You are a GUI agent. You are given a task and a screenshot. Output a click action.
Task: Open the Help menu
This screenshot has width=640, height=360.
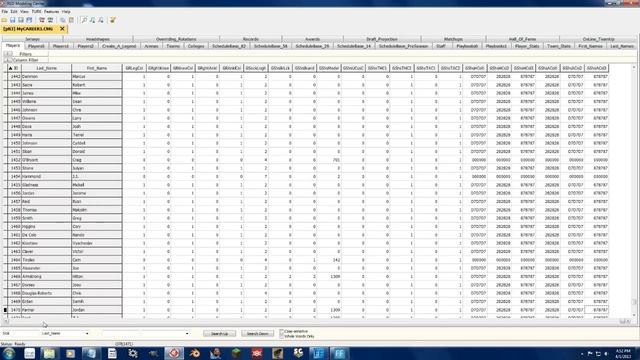[66, 11]
